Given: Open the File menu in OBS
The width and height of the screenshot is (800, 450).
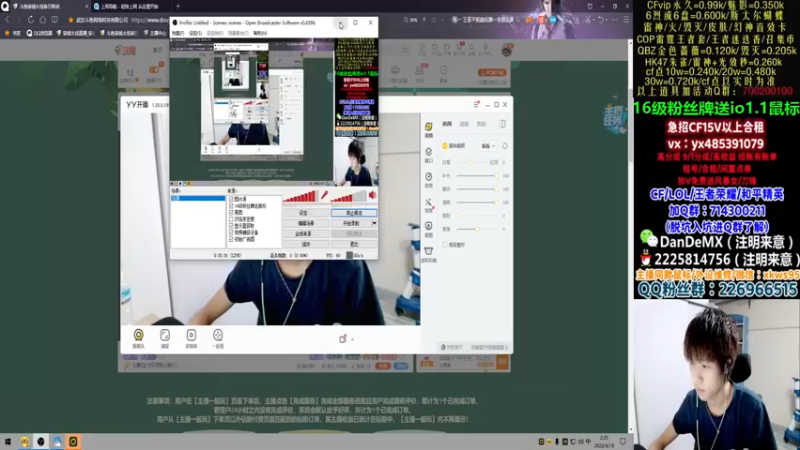Looking at the screenshot, I should tap(178, 33).
